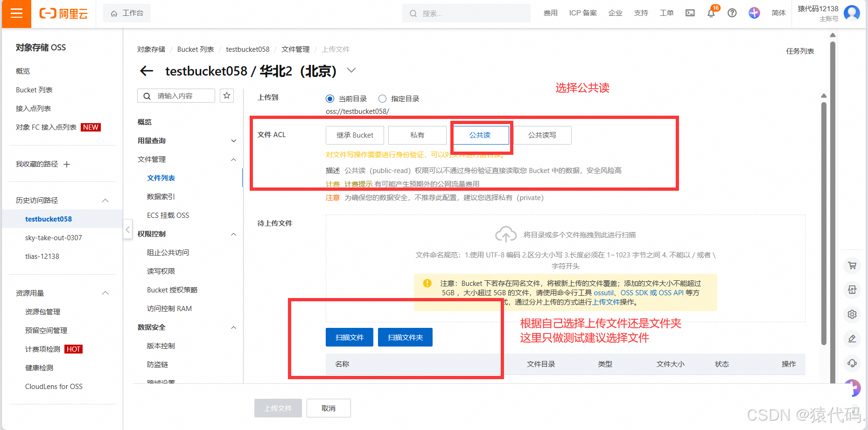
Task: Click the 扫描文件夹 button
Action: point(405,337)
